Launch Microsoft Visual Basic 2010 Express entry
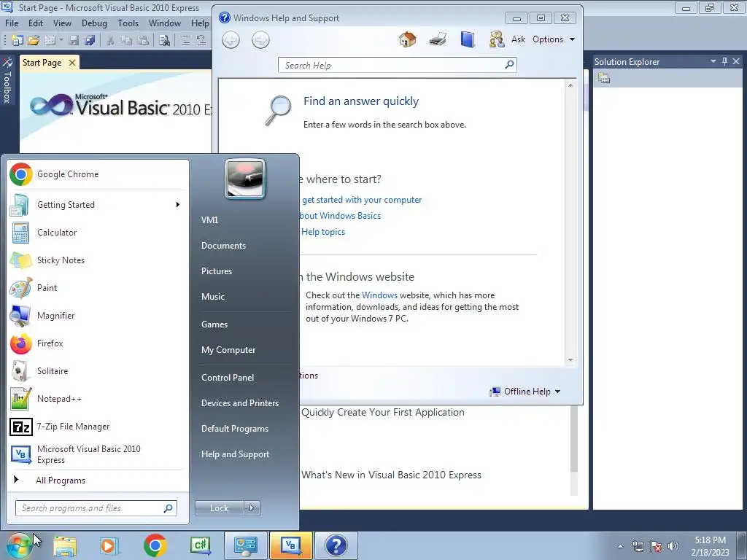Image resolution: width=747 pixels, height=560 pixels. point(98,454)
